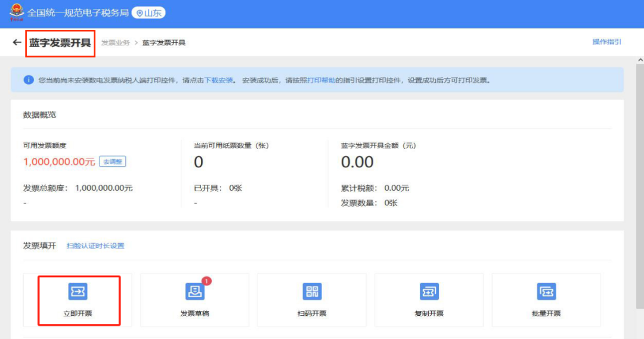Open 下载安装 link in the notice

[218, 80]
